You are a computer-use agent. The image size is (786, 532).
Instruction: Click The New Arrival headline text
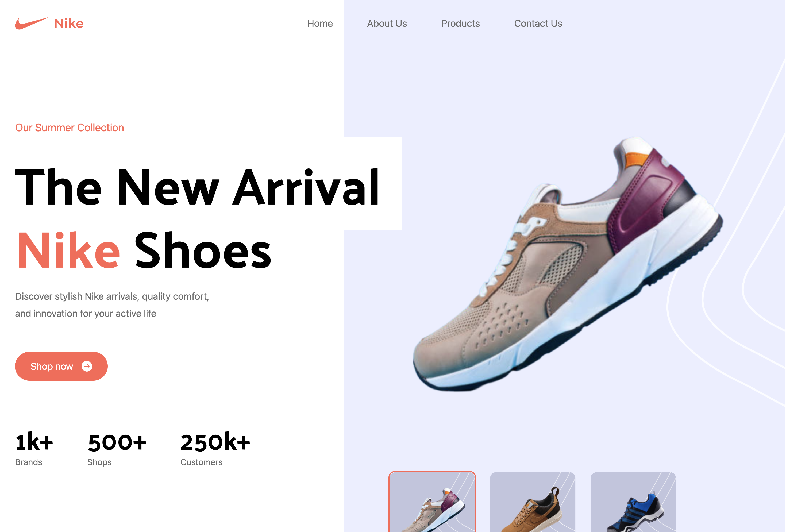point(197,187)
